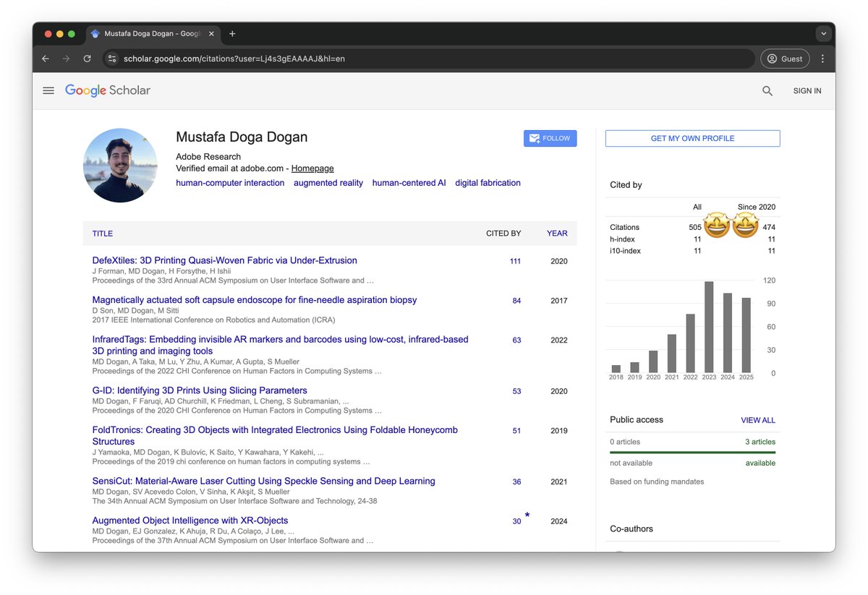Sort publications by TITLE column header
868x595 pixels.
tap(103, 234)
